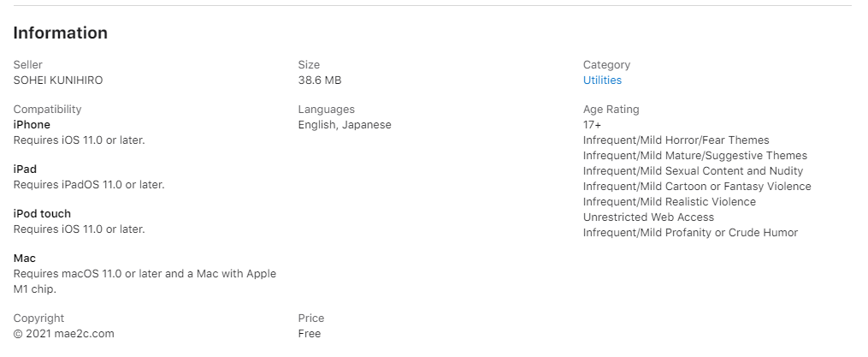Open the Utilities category link

602,80
